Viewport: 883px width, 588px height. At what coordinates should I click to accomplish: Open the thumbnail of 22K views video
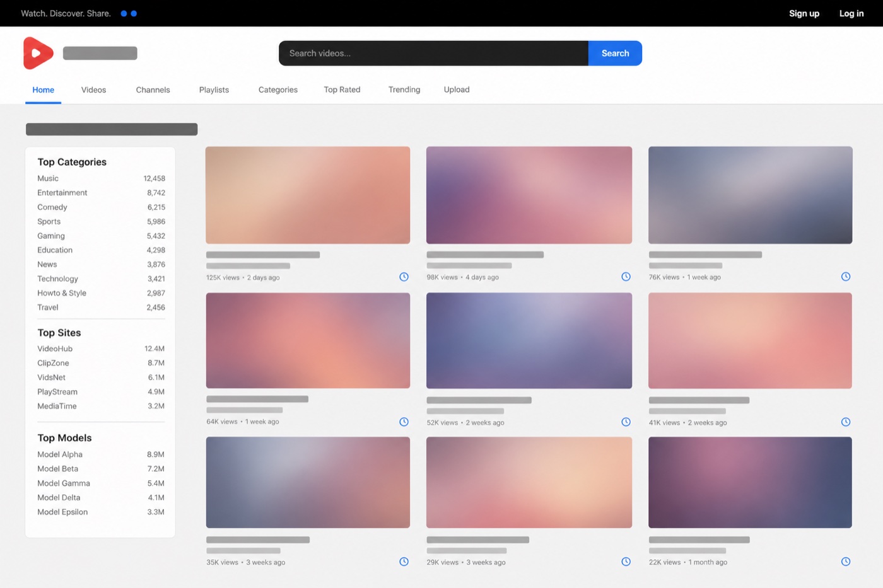tap(751, 482)
